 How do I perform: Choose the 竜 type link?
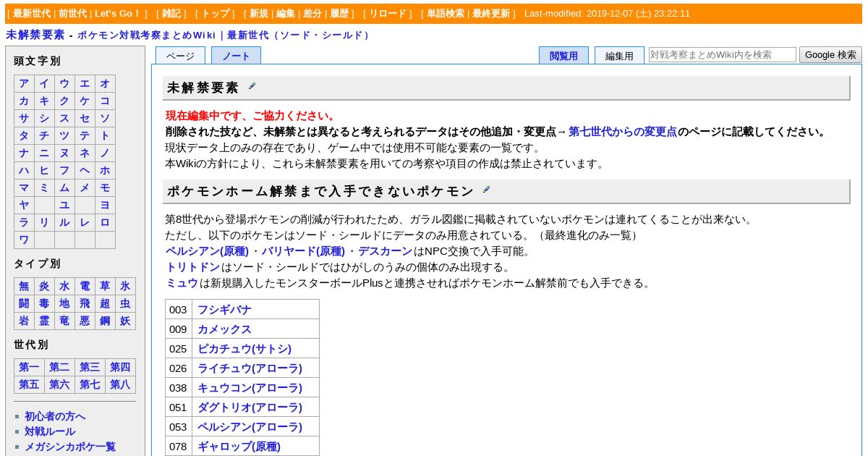[64, 321]
